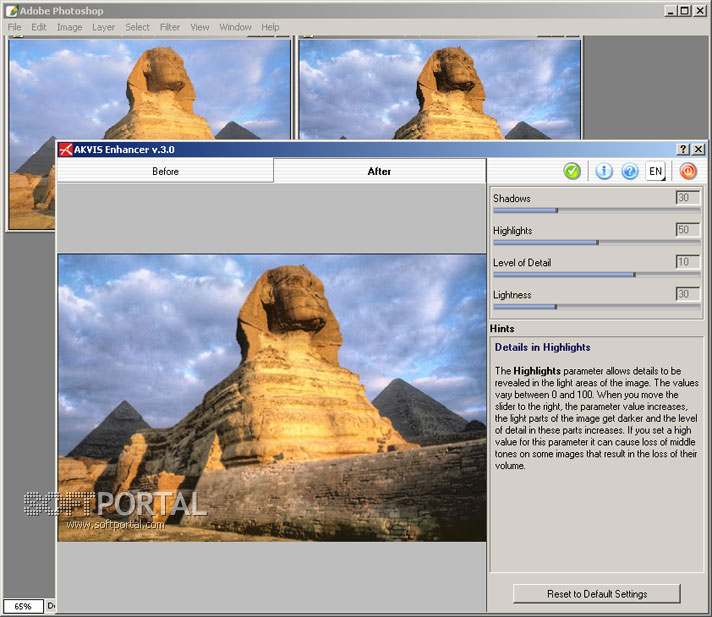Image resolution: width=712 pixels, height=617 pixels.
Task: Open the Filter menu in Photoshop
Action: point(170,27)
